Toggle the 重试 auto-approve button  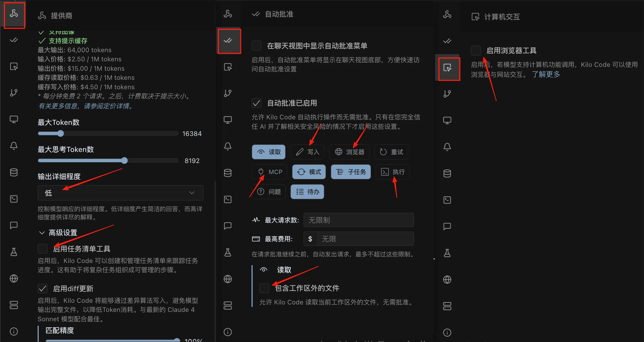tap(391, 152)
